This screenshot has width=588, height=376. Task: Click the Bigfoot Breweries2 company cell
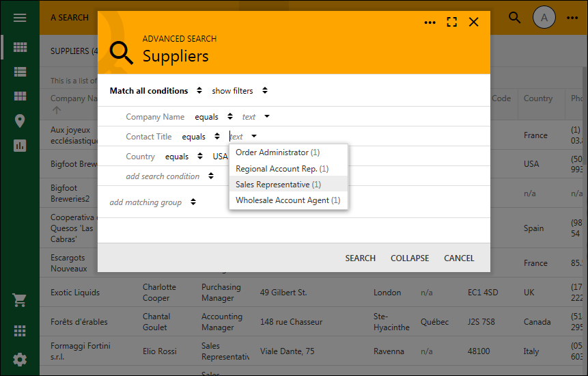(x=70, y=193)
